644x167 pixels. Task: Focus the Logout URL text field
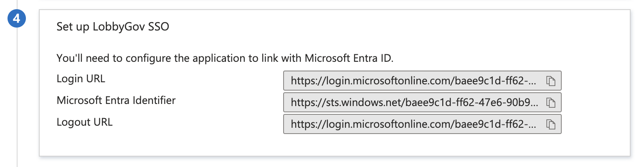[x=422, y=124]
